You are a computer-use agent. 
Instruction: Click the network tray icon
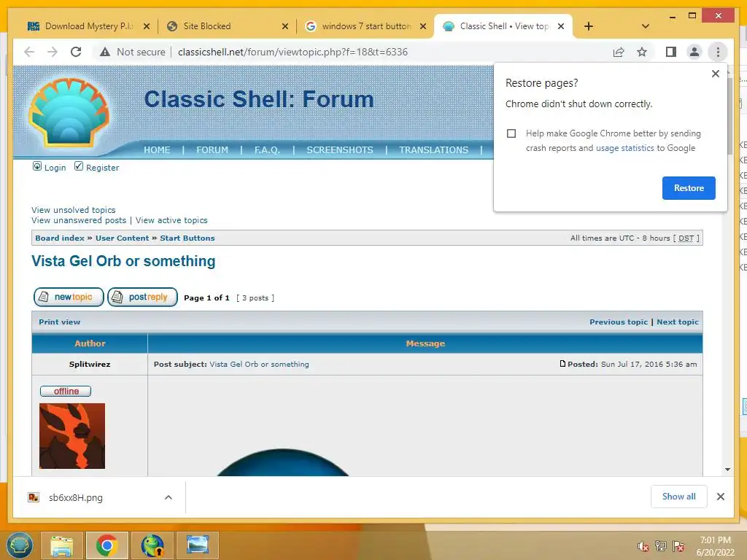click(661, 546)
